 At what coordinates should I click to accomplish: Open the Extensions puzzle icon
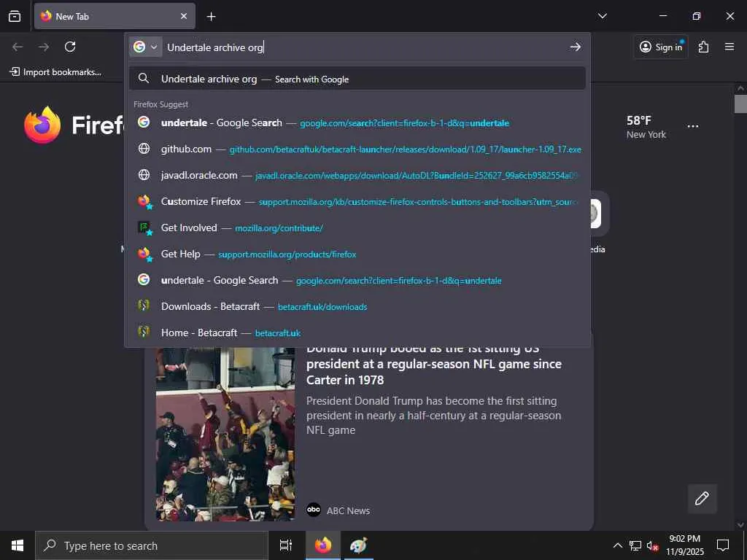(703, 47)
